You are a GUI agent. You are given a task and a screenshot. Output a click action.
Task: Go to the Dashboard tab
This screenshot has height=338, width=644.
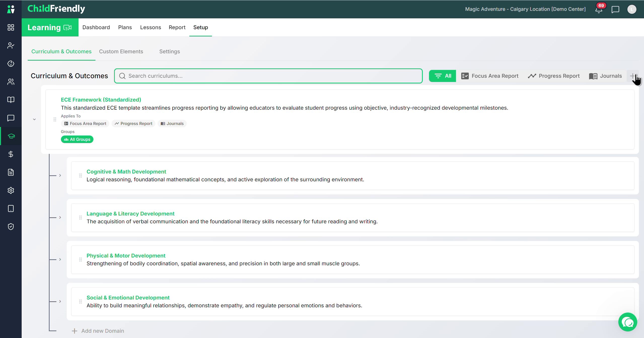coord(96,27)
